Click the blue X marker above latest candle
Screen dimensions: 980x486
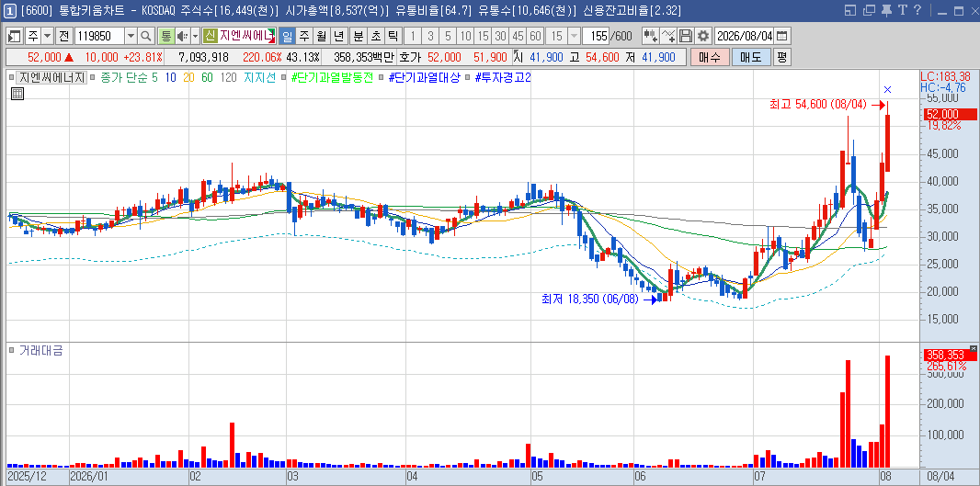tap(887, 89)
